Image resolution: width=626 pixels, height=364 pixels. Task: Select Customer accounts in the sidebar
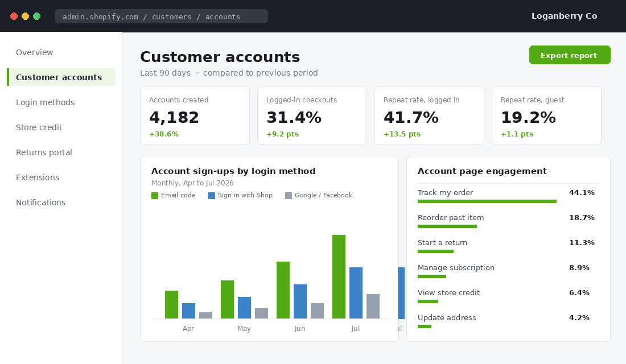click(61, 77)
